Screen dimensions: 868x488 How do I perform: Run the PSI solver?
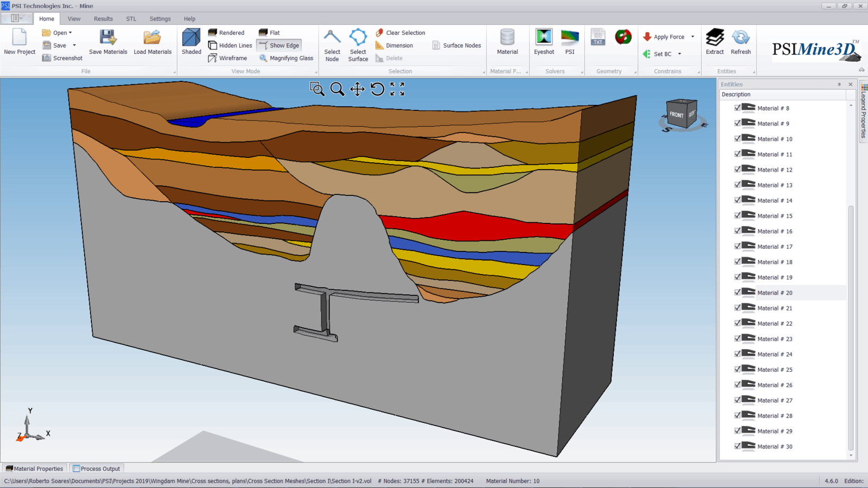pos(570,42)
